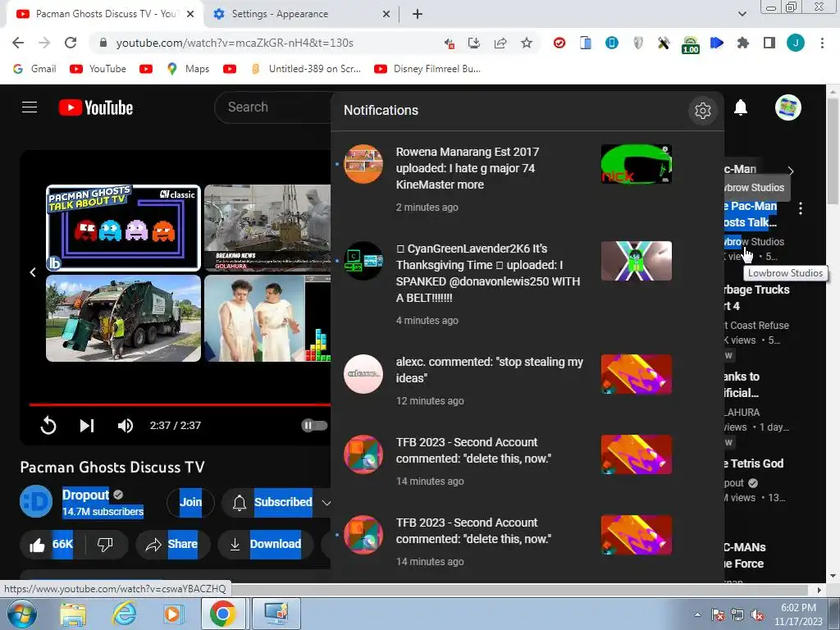
Task: Open the YouTube hamburger guide menu
Action: click(x=30, y=107)
